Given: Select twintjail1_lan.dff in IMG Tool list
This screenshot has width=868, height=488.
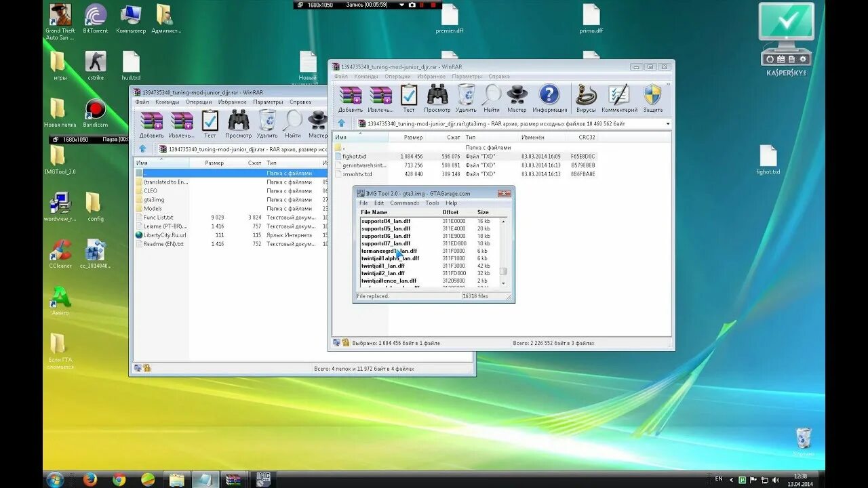Looking at the screenshot, I should [x=382, y=266].
